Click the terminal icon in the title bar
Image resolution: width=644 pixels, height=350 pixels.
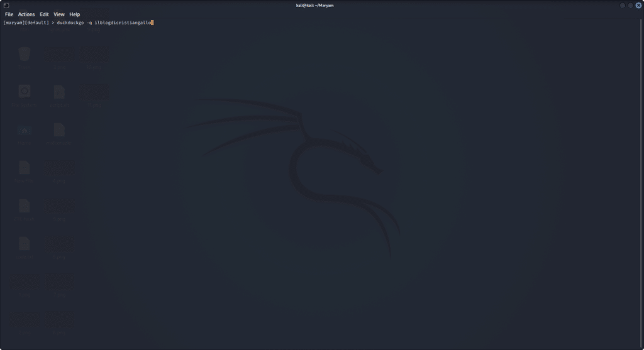(6, 5)
